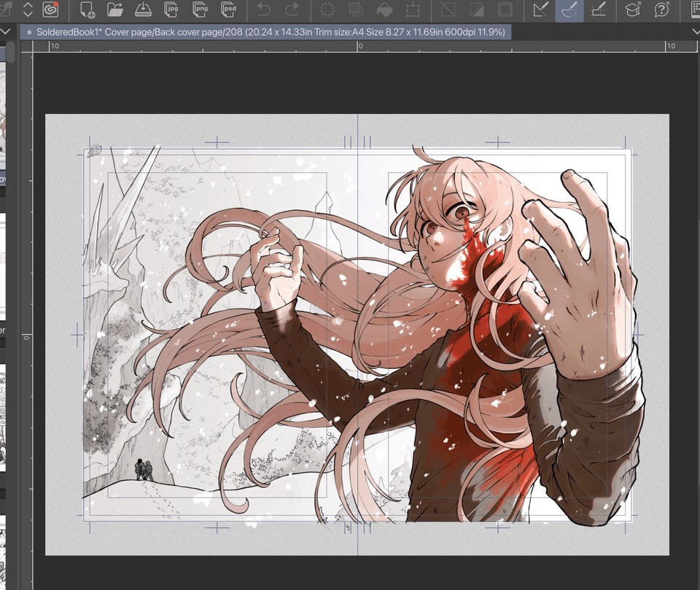The width and height of the screenshot is (700, 590).
Task: Export the page as PNG
Action: [200, 9]
